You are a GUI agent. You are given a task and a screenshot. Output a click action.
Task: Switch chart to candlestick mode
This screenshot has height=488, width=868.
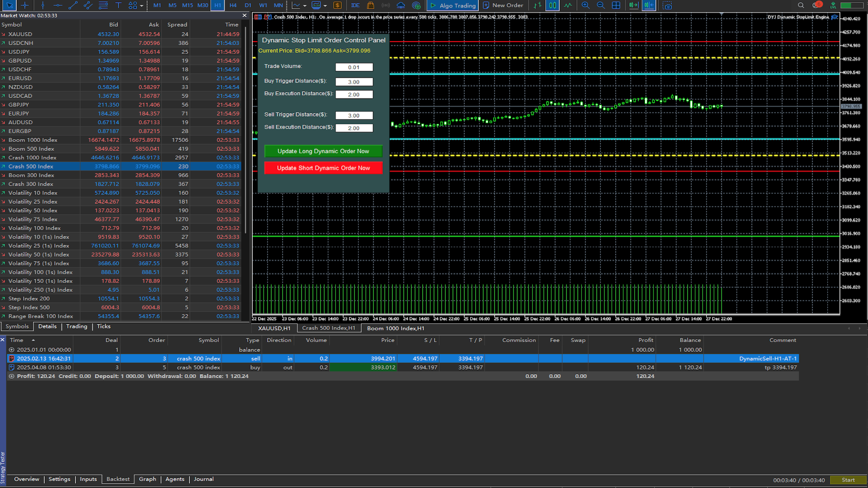(552, 5)
